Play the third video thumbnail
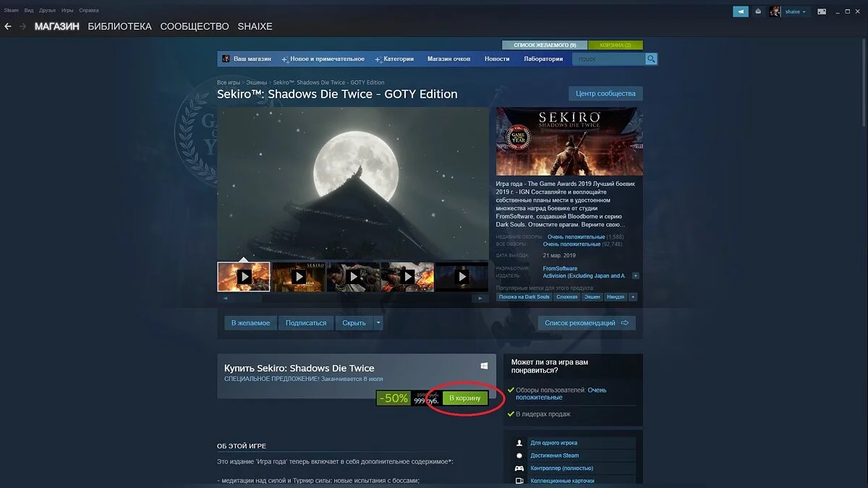 (x=353, y=276)
